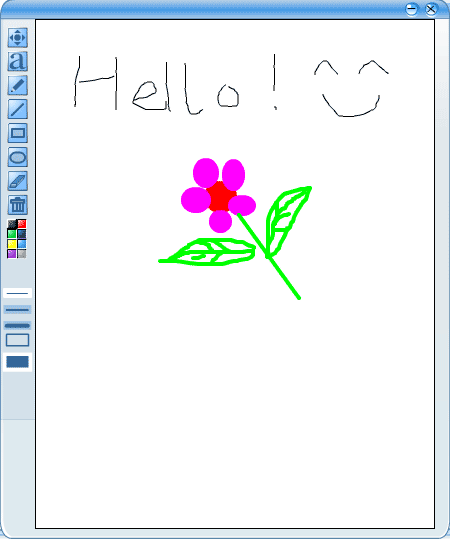
Task: Select the medium line width option
Action: 18,310
